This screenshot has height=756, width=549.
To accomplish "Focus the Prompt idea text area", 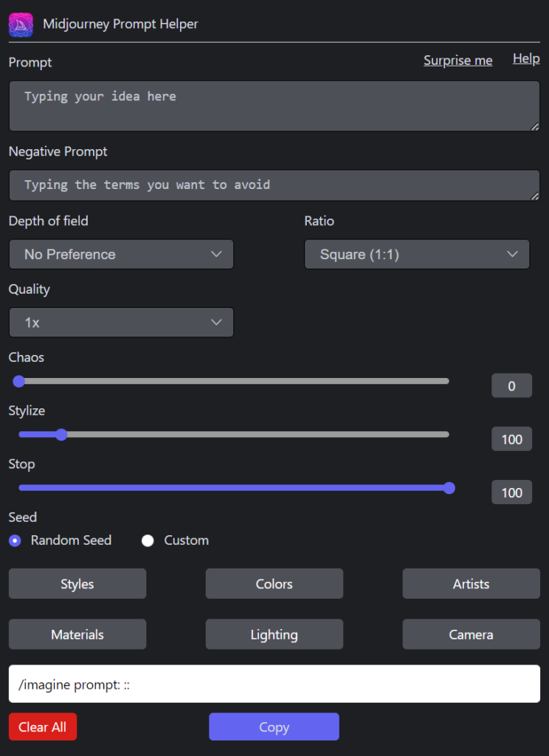I will [x=274, y=106].
